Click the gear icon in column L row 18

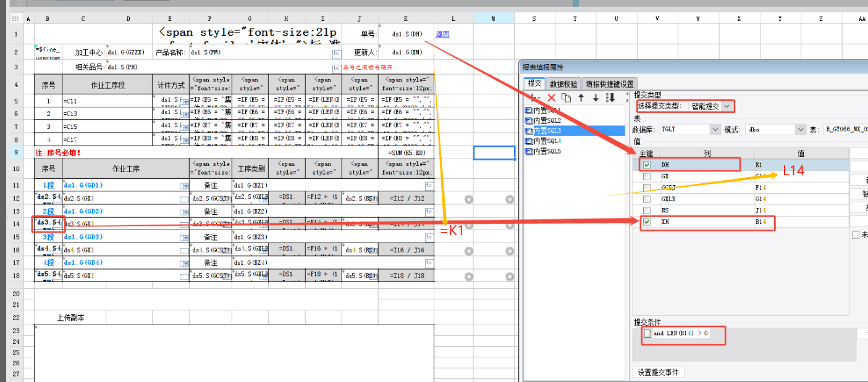469,276
